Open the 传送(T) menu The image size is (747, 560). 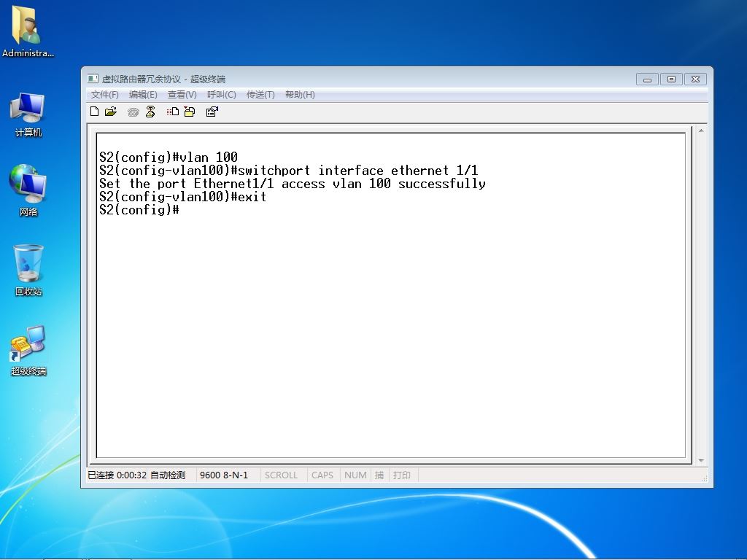click(260, 94)
